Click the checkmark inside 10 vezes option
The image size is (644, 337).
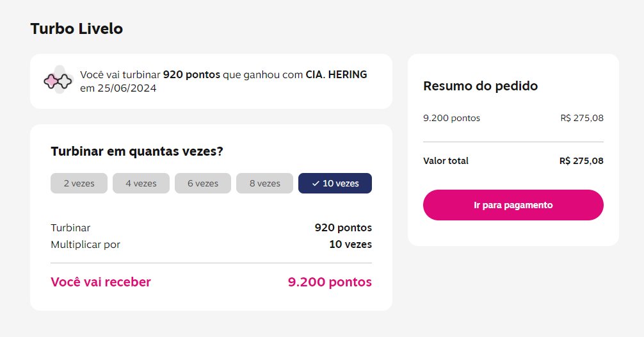(316, 184)
